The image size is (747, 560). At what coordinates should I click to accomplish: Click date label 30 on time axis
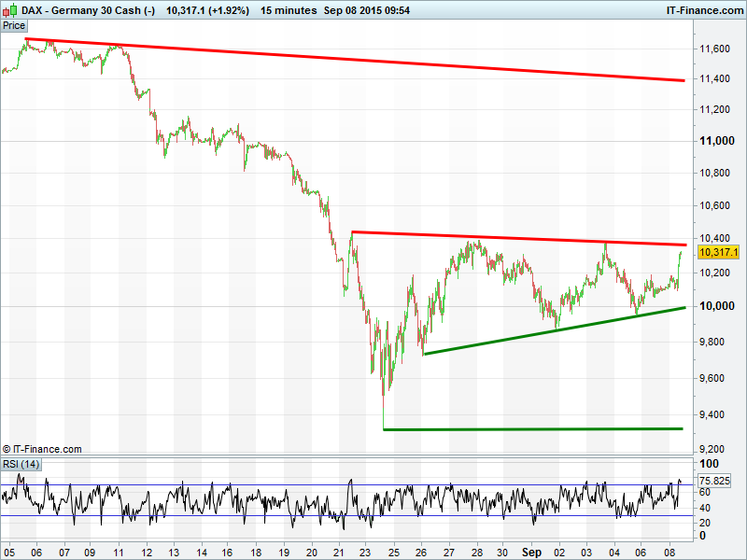point(502,553)
